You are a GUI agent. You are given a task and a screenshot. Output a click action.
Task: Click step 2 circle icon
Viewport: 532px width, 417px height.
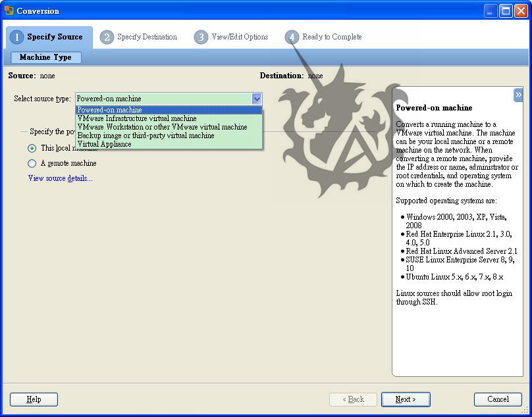107,37
